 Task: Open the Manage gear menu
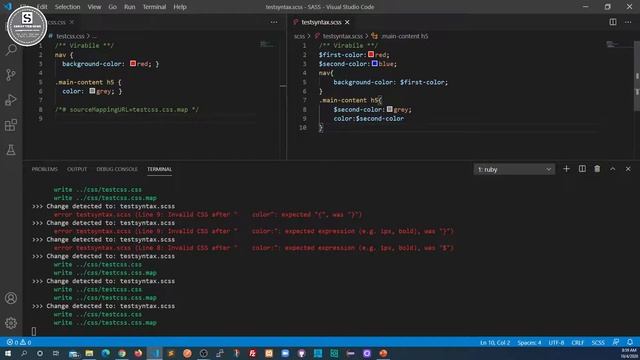(x=11, y=323)
